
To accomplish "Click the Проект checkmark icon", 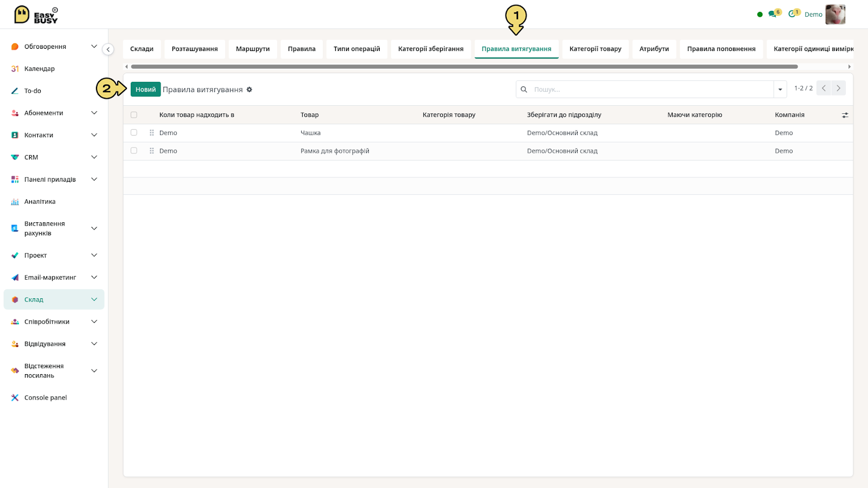I will click(x=15, y=255).
